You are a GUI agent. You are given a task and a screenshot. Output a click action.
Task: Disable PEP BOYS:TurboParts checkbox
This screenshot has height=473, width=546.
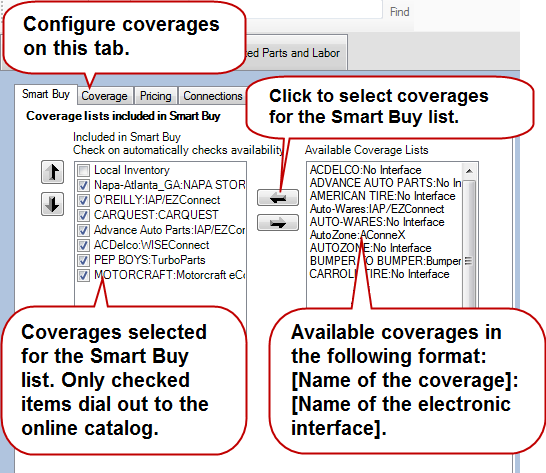tap(84, 260)
